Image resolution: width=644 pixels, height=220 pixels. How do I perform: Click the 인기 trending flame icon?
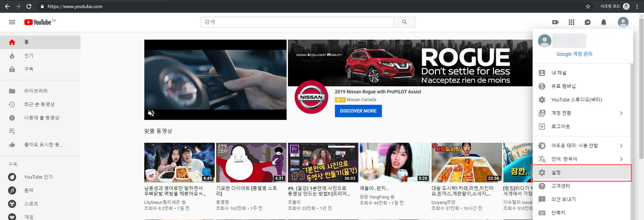coord(12,56)
